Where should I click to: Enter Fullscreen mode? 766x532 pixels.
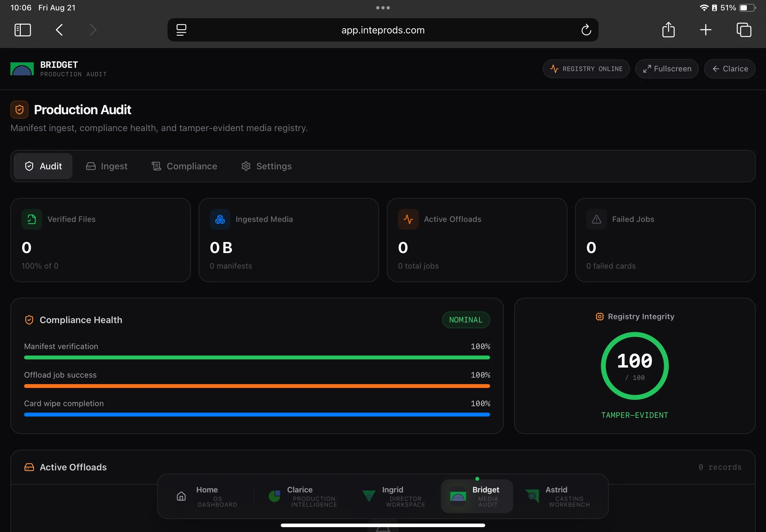coord(667,69)
